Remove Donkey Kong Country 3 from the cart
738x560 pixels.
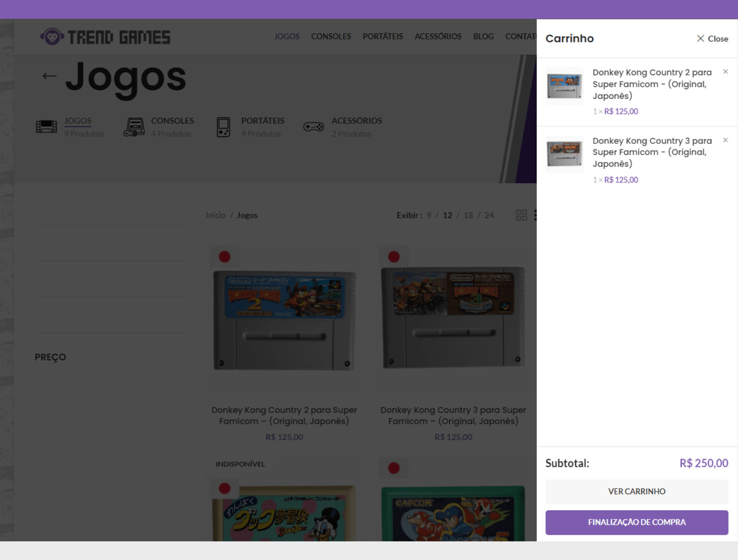click(726, 140)
